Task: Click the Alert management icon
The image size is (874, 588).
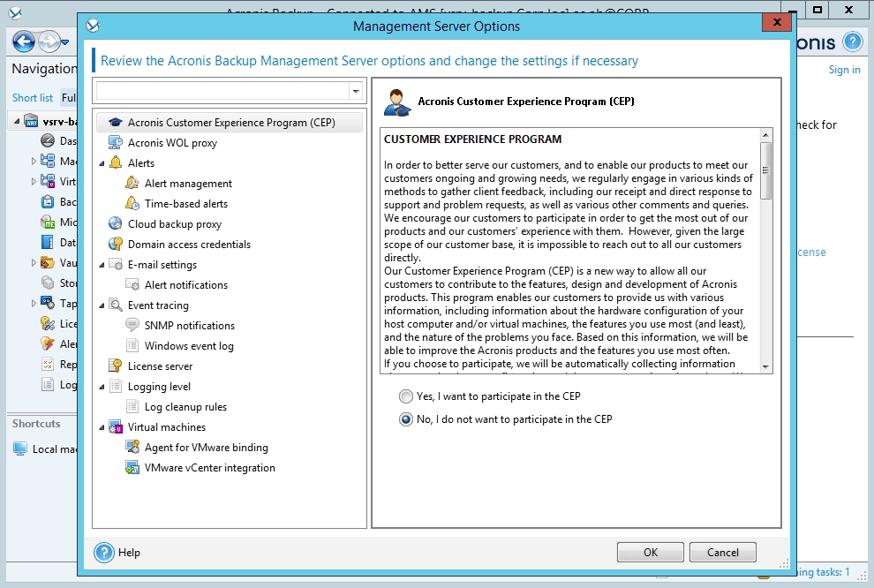Action: (x=132, y=184)
